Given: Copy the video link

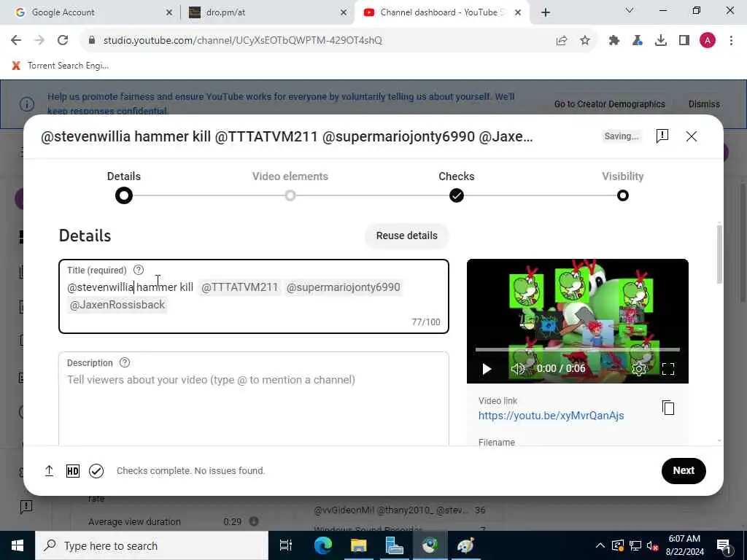Looking at the screenshot, I should coord(668,408).
